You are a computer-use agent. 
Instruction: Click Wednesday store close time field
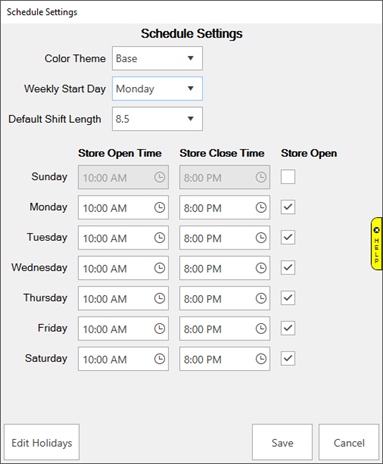click(225, 268)
